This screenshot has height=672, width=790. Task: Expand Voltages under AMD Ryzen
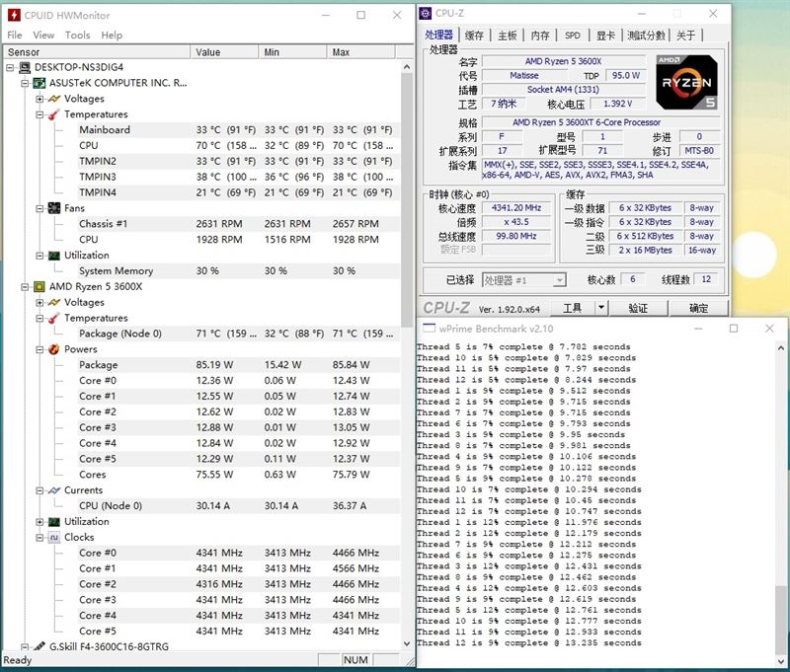[39, 303]
